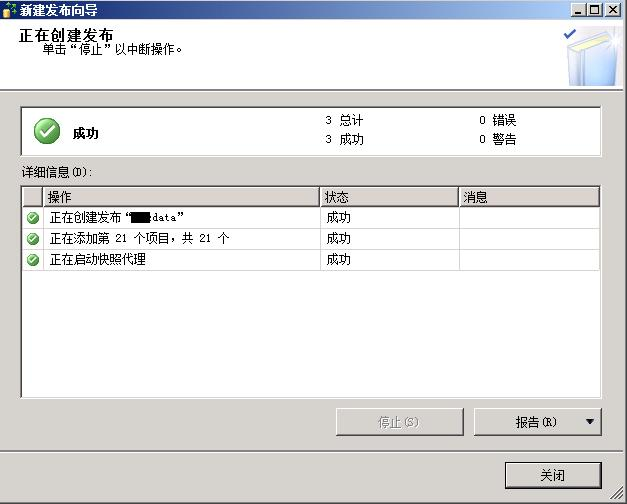Click the 报告(R) button
Viewport: 627px width, 504px height.
click(537, 422)
